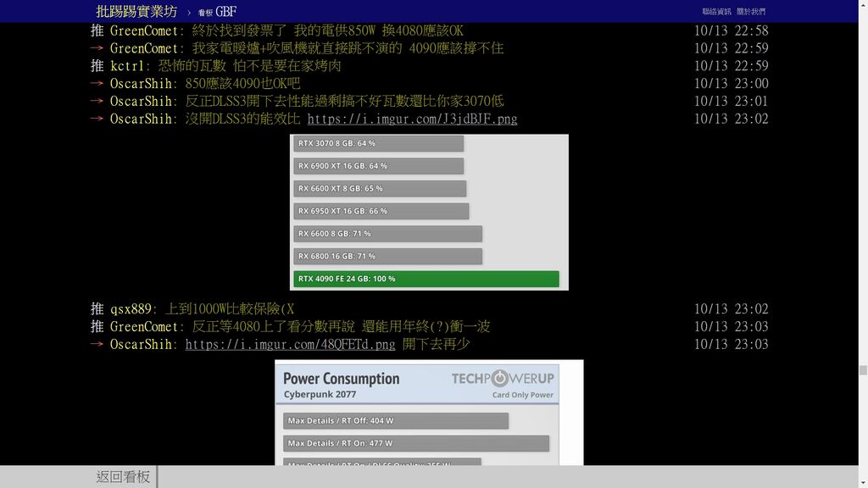
Task: Click the bar 'RX 6800 16 GB: 71 %'
Action: (388, 256)
